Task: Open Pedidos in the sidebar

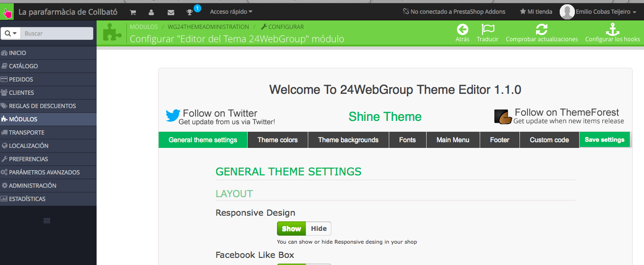Action: tap(48, 80)
